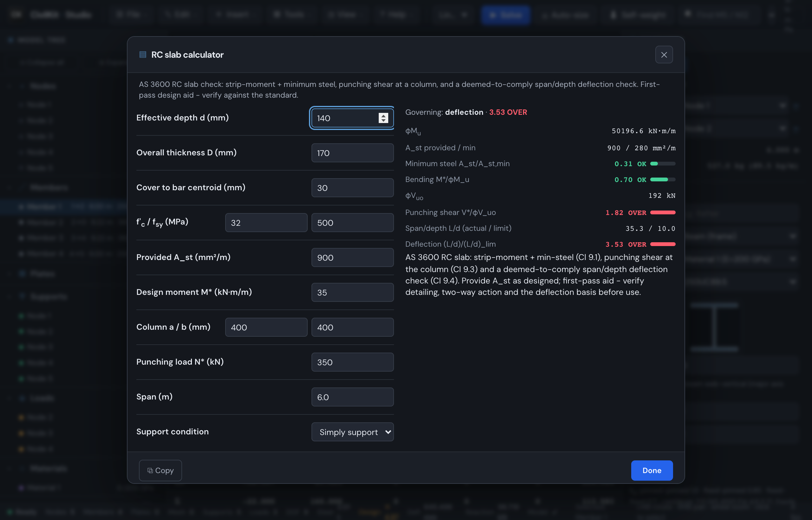Click the f'c input showing 32
The height and width of the screenshot is (520, 812).
point(266,223)
